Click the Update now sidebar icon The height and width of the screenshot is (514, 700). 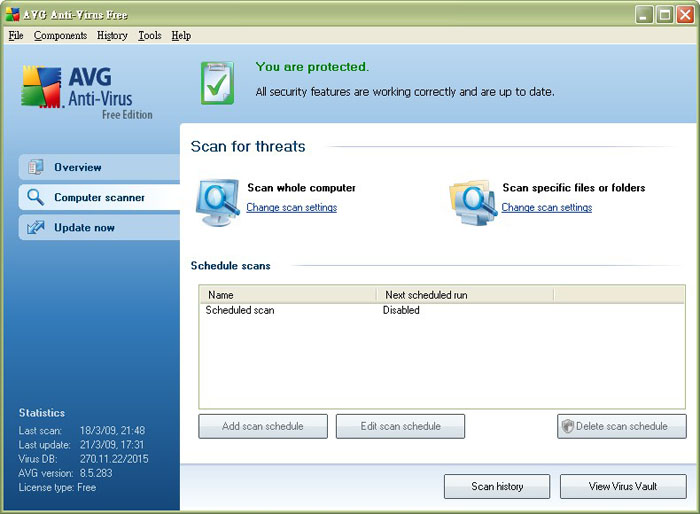[36, 227]
